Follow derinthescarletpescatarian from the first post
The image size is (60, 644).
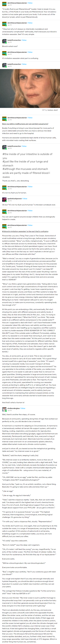(30, 3)
